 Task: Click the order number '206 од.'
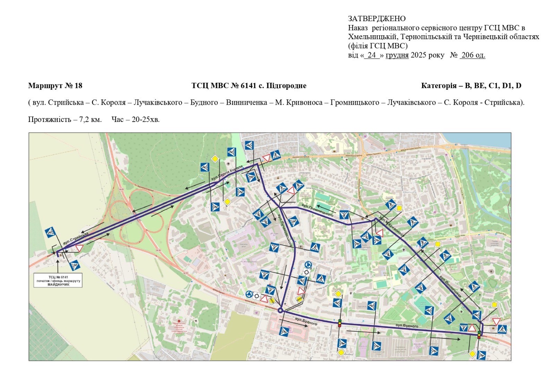[472, 55]
